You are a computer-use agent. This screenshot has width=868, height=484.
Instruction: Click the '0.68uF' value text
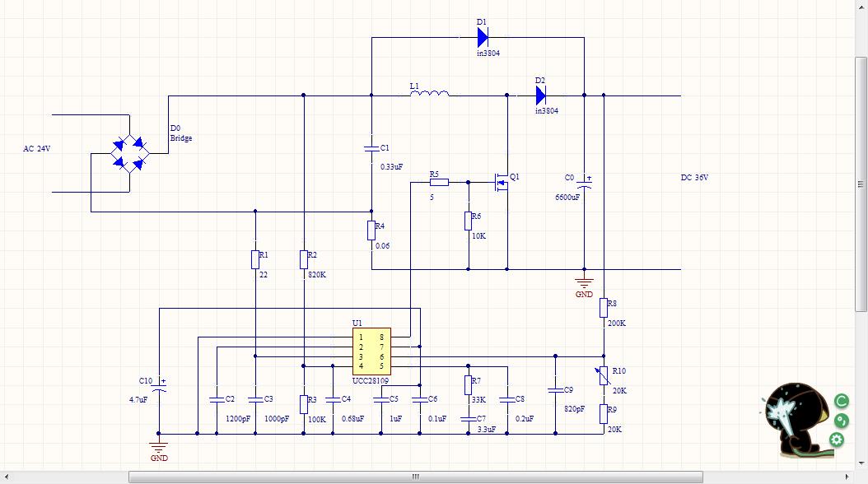pos(353,419)
